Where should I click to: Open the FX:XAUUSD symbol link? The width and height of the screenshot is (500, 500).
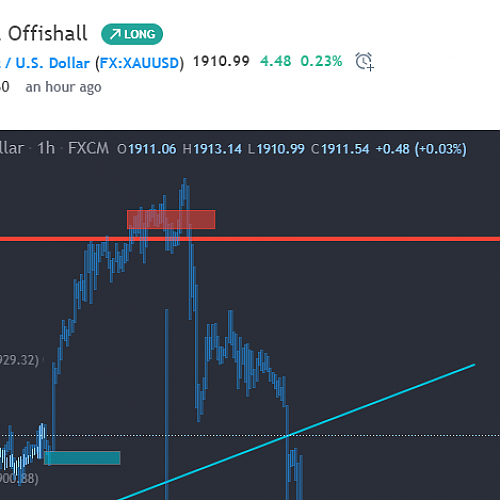coord(140,63)
